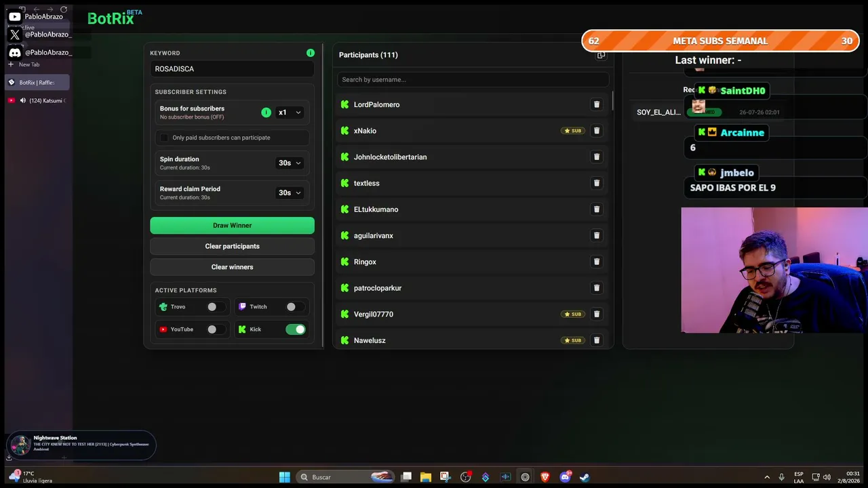
Task: Mute the Katsumi tab audio
Action: tap(23, 100)
